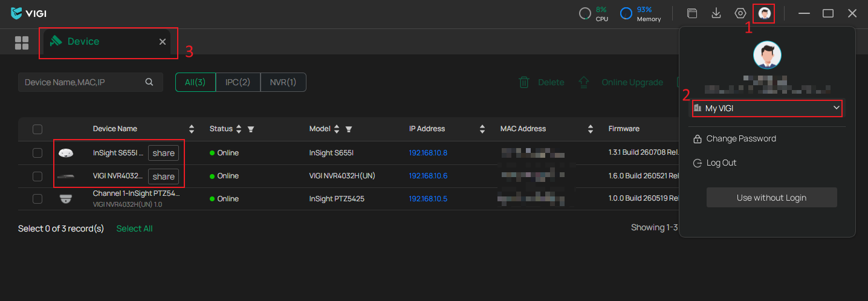Click Use without Login button
Image resolution: width=868 pixels, height=301 pixels.
(x=771, y=198)
